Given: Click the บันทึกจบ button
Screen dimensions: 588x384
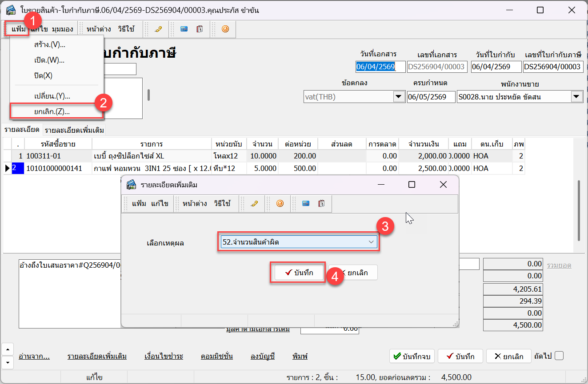Looking at the screenshot, I should [x=412, y=356].
